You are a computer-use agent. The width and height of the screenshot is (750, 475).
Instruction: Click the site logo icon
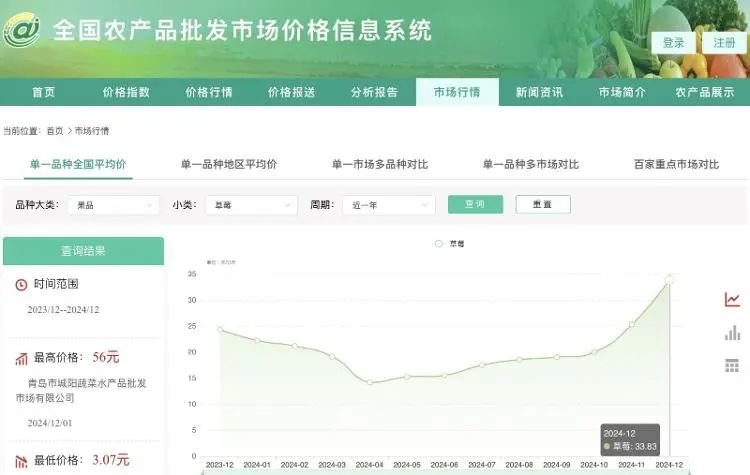[x=22, y=30]
